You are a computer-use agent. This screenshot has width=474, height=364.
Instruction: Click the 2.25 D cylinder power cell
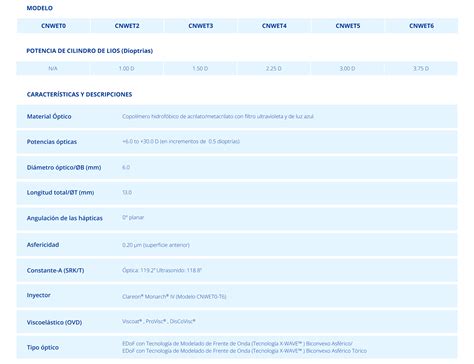point(274,68)
